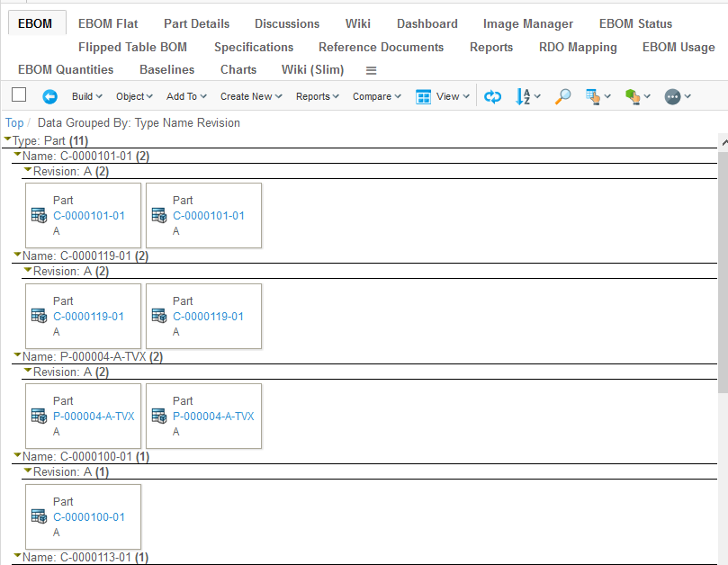Click the blue back arrow icon
This screenshot has height=565, width=728.
(x=49, y=96)
